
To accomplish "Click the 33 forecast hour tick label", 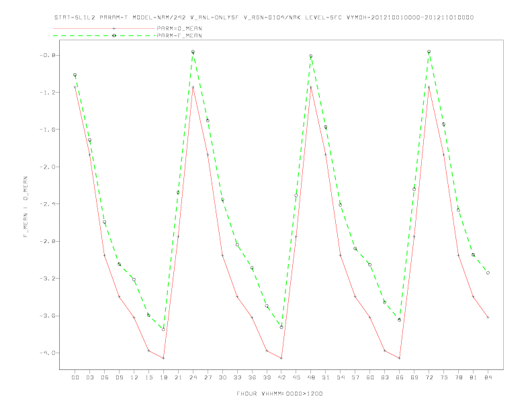I will click(237, 377).
